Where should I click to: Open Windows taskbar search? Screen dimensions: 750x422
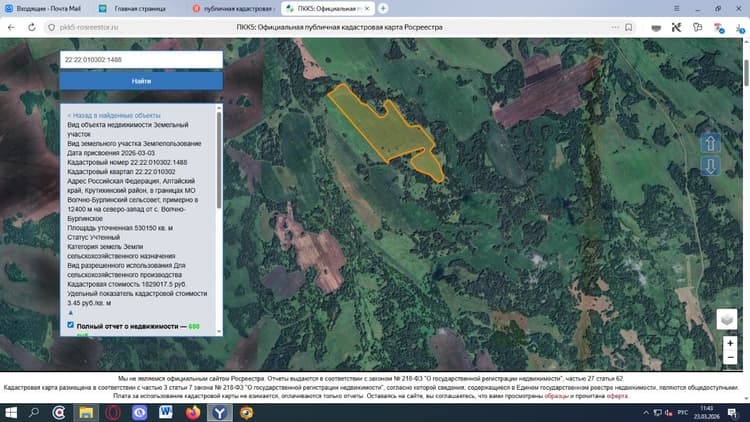[x=33, y=412]
